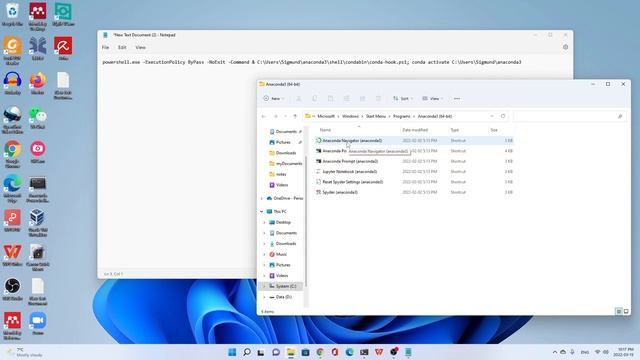Click Start Menu in the address breadcrumb

pos(376,116)
